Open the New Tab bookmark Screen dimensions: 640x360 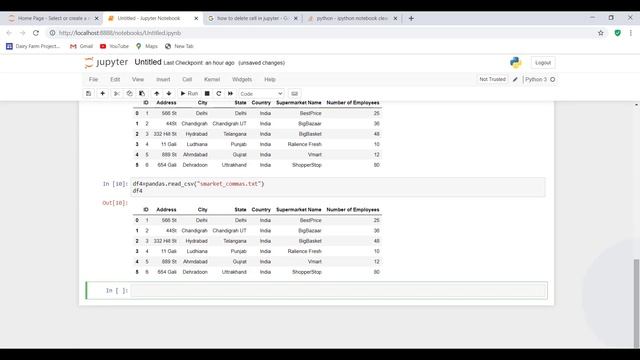(179, 46)
